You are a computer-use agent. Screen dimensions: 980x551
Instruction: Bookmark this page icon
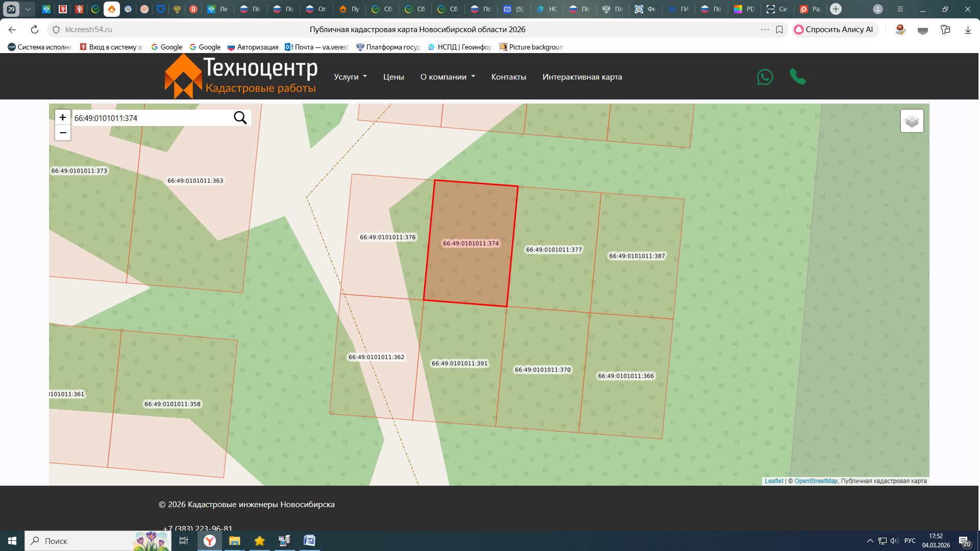(779, 30)
